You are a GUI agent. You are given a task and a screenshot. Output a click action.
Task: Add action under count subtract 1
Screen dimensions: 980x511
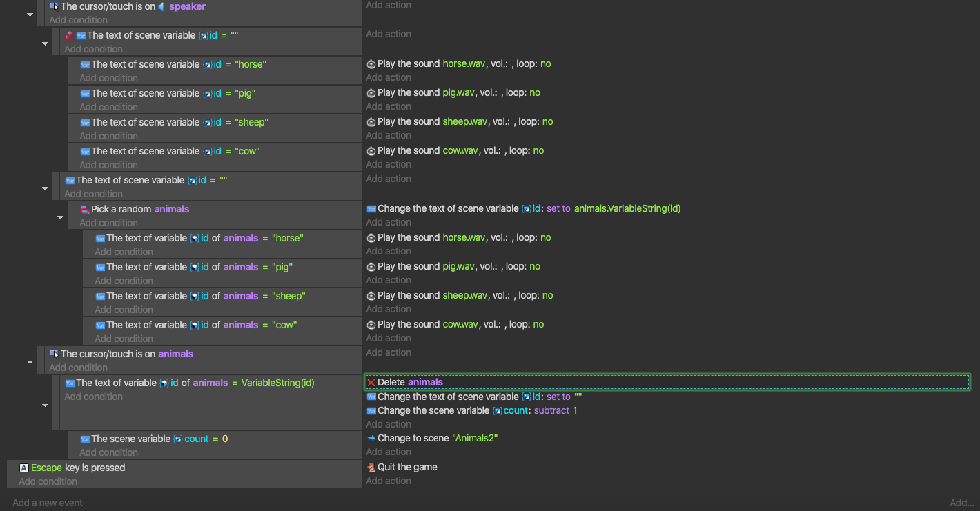(389, 424)
